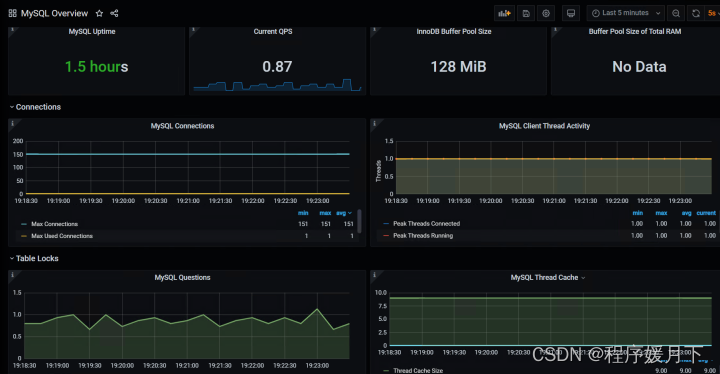
Task: Open the InnoDB Buffer Pool Size panel title
Action: 454,32
